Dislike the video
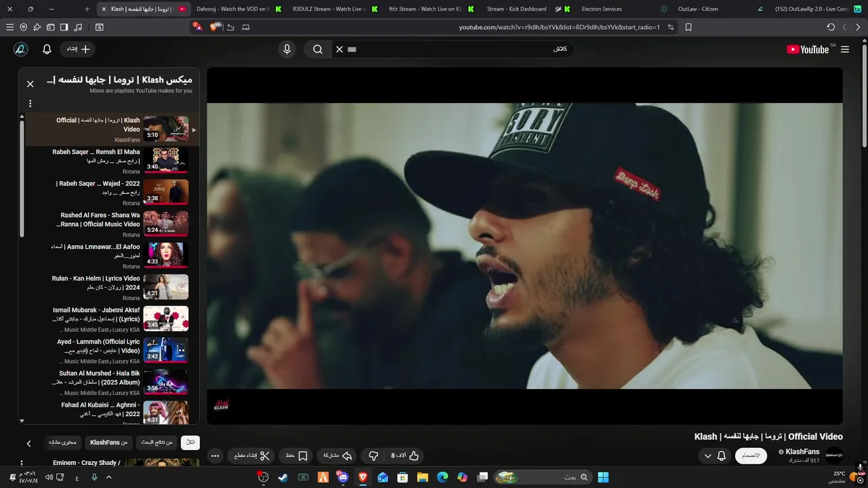The height and width of the screenshot is (488, 868). tap(373, 456)
